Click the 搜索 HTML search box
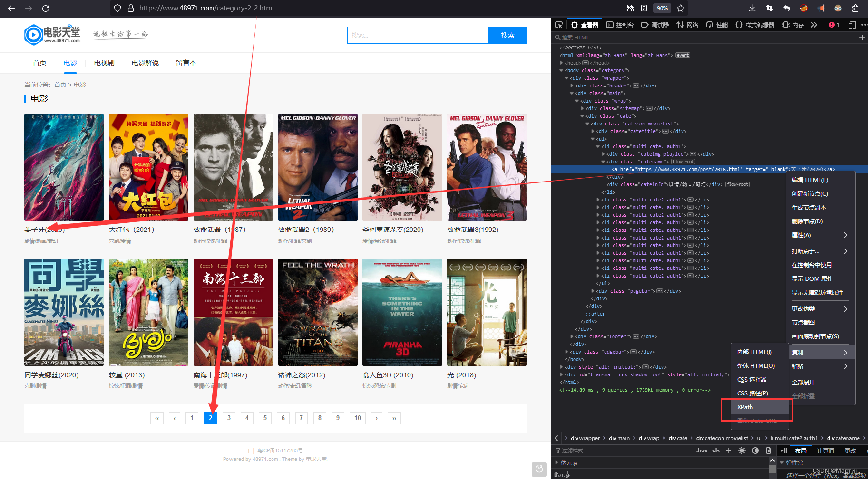868x479 pixels. point(704,38)
